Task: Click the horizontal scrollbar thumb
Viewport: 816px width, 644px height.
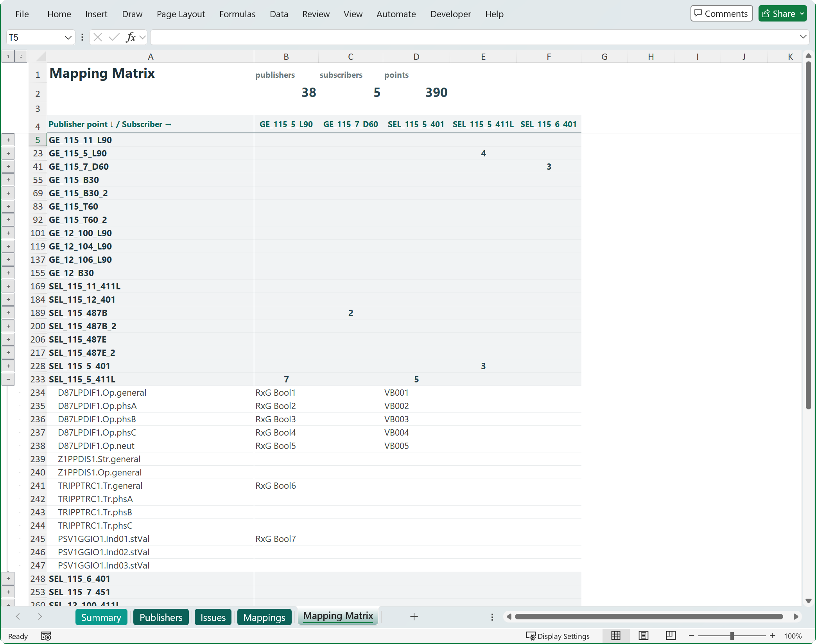Action: click(x=649, y=617)
